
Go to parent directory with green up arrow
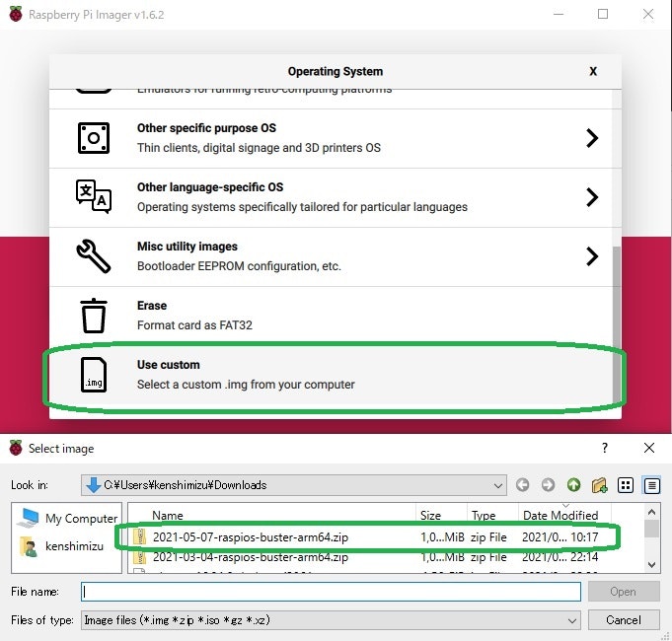click(574, 485)
